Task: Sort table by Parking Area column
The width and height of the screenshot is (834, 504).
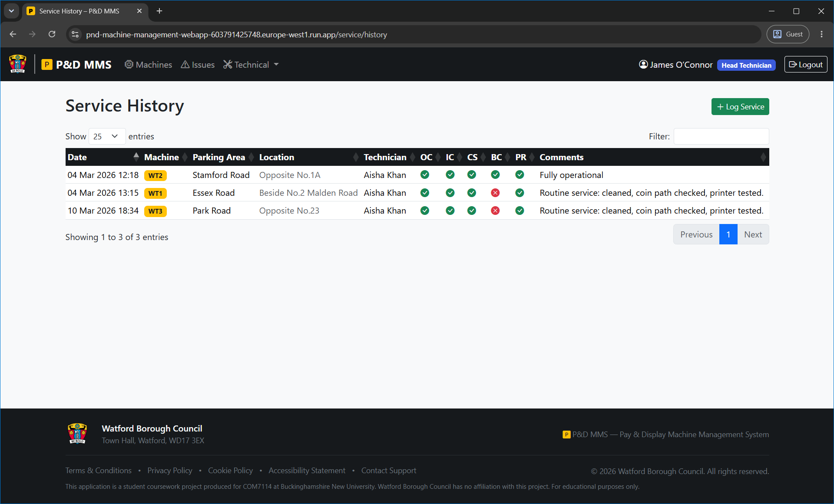Action: 223,157
